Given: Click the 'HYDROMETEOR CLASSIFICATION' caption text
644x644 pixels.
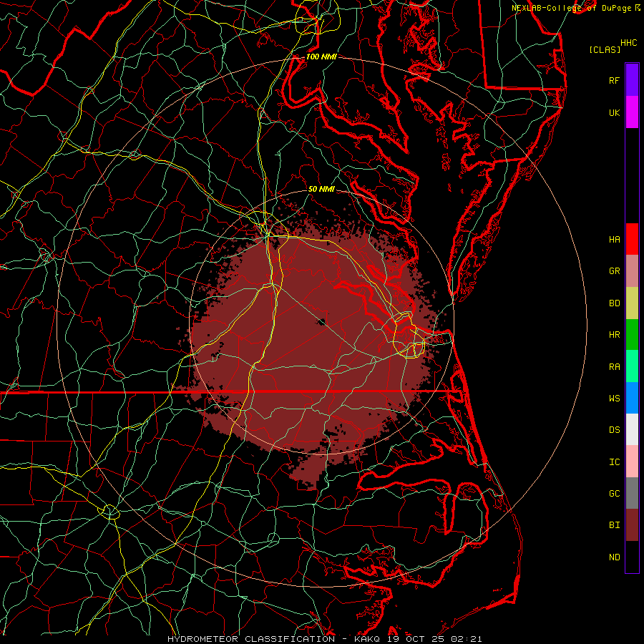Looking at the screenshot, I should tap(251, 639).
